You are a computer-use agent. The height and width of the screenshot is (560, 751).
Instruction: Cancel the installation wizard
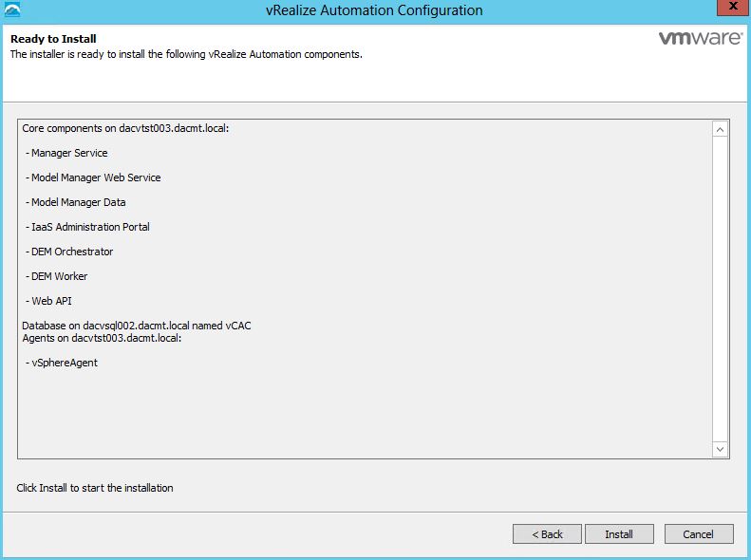pyautogui.click(x=699, y=534)
